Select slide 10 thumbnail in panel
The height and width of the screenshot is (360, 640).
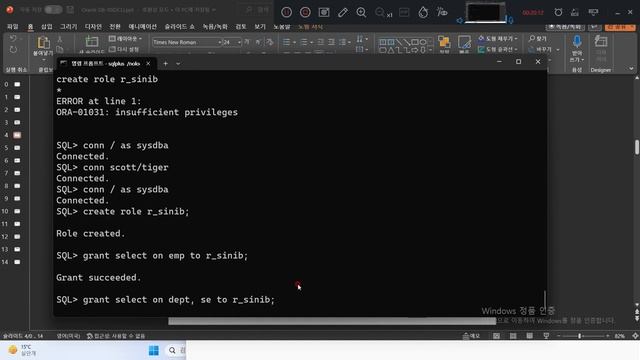coord(18,211)
